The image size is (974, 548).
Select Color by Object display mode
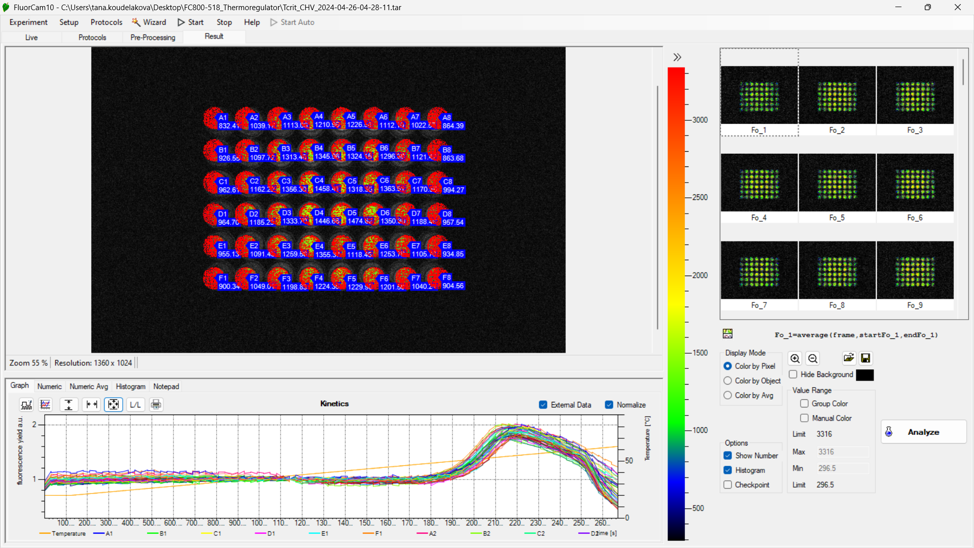tap(728, 381)
